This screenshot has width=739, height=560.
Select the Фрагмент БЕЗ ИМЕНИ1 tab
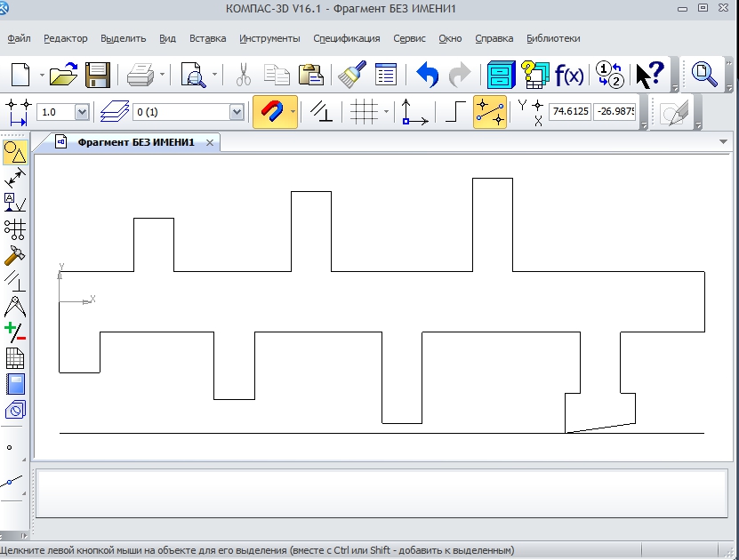click(136, 142)
